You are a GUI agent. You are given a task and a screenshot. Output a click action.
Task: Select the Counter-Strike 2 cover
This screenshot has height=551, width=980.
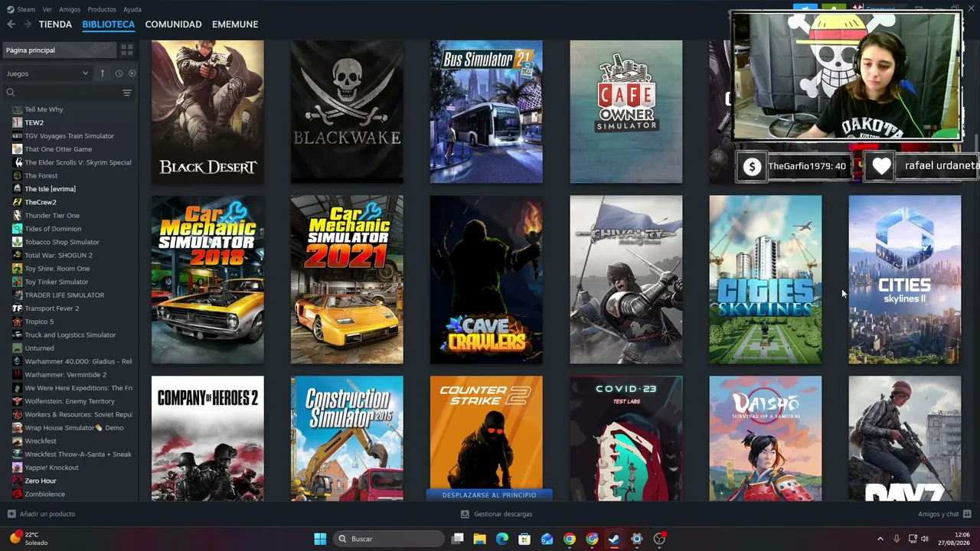click(x=486, y=432)
